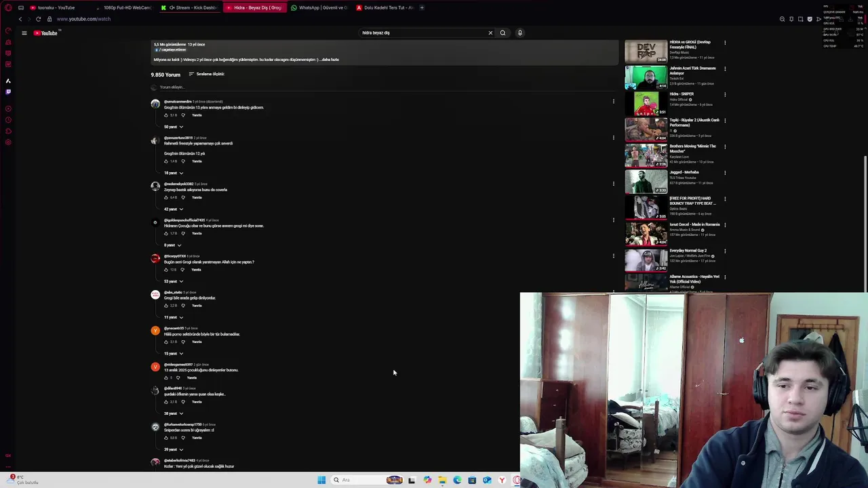Screen dimensions: 868x488
Task: Go back with the browser back arrow
Action: [x=20, y=19]
